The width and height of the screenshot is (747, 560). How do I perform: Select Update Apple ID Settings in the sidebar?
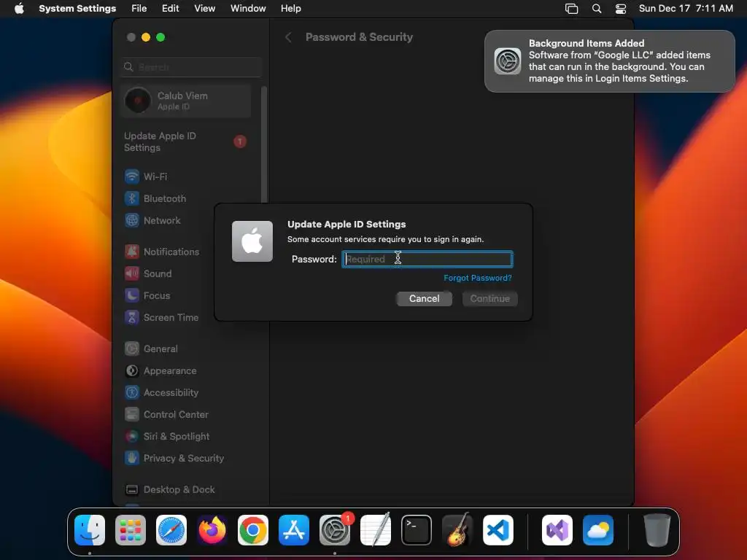tap(185, 142)
